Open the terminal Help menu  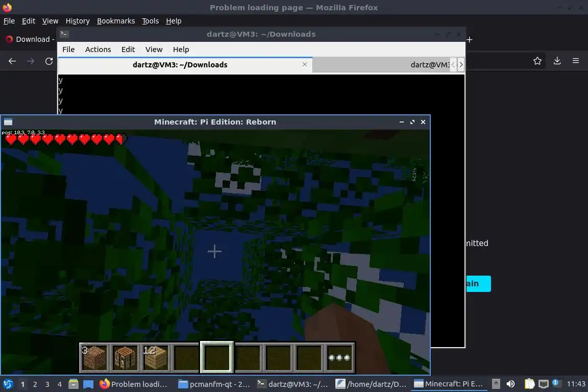(x=181, y=50)
